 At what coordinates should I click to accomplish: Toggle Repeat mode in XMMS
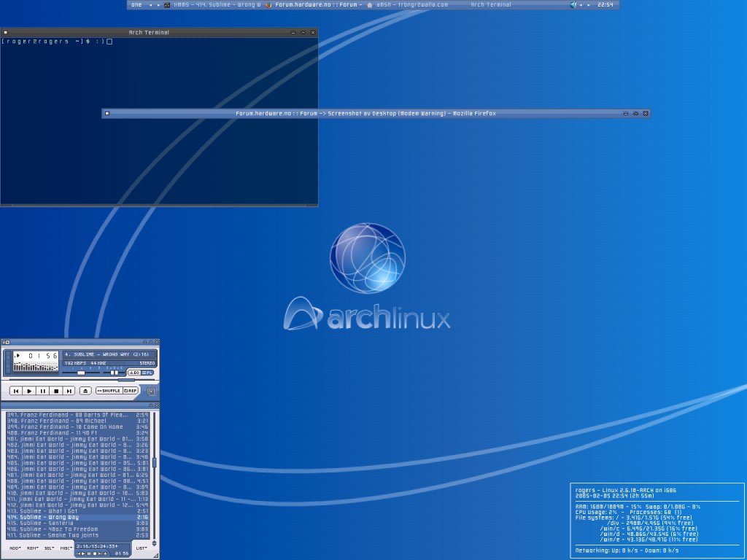[131, 391]
